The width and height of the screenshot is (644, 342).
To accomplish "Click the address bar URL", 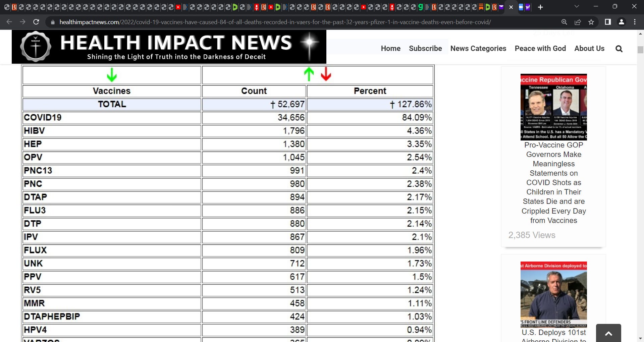I will [x=275, y=22].
